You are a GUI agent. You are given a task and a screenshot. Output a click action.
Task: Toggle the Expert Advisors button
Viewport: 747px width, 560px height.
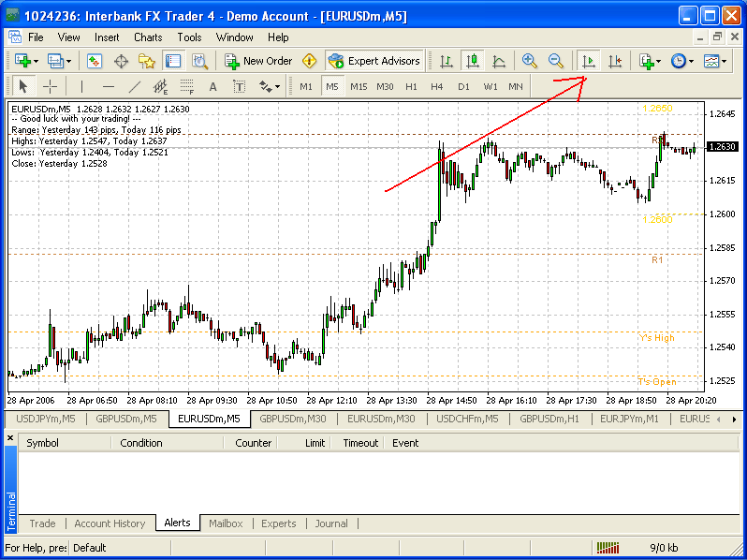(374, 61)
